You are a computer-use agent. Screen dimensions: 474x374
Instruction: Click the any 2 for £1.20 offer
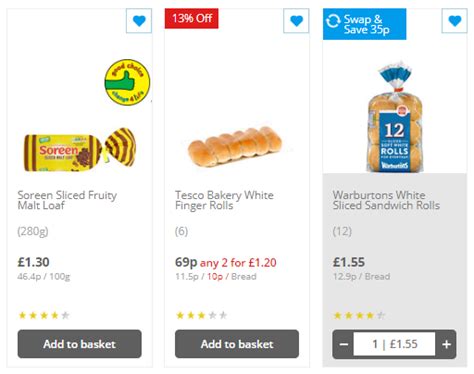[x=238, y=263]
